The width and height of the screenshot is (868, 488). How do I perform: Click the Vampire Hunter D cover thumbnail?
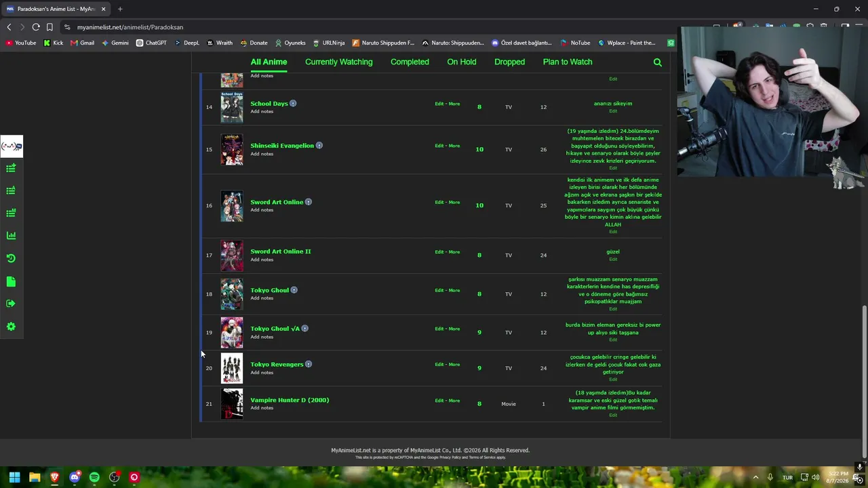coord(231,404)
